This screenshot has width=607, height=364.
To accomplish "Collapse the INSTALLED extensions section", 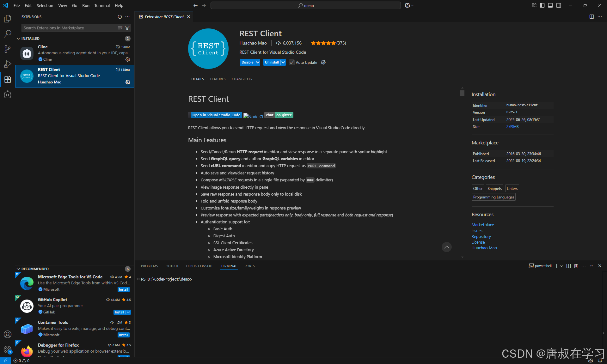I will [18, 39].
